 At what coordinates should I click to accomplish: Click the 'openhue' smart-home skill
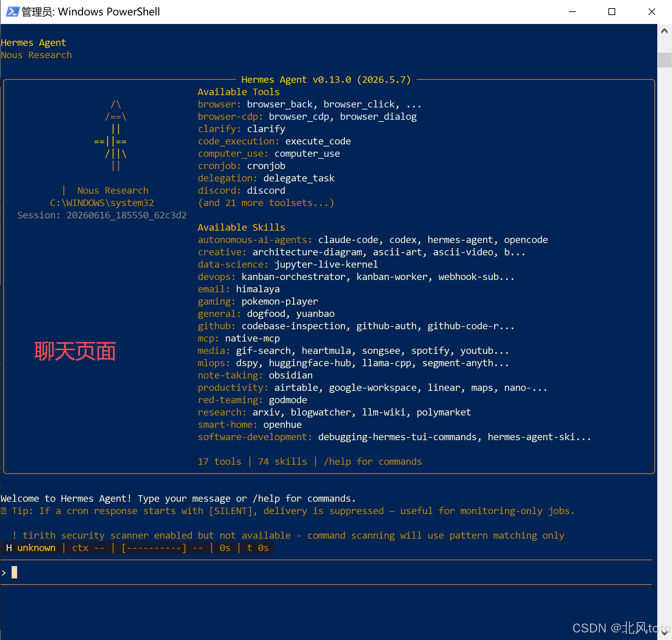coord(282,425)
